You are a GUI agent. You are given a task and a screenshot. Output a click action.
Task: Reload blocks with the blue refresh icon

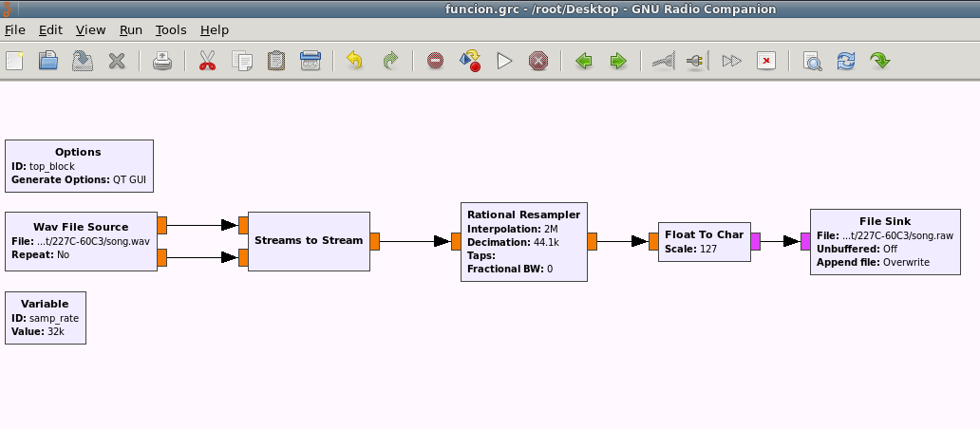[845, 61]
